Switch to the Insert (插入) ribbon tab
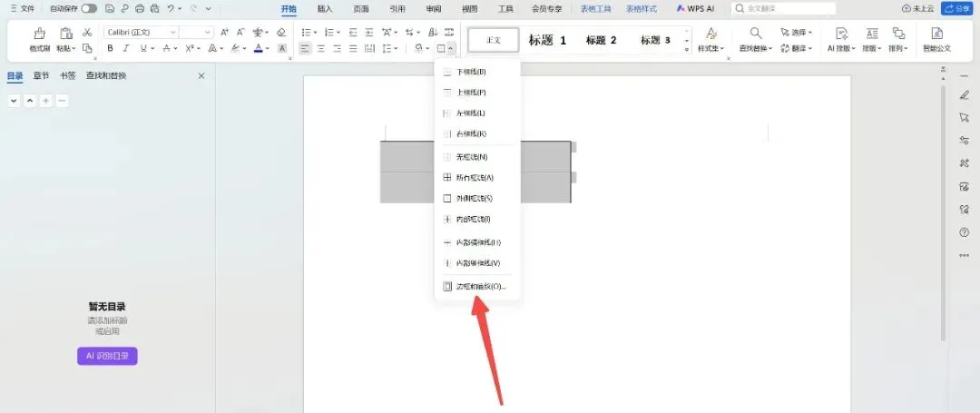 coord(325,9)
